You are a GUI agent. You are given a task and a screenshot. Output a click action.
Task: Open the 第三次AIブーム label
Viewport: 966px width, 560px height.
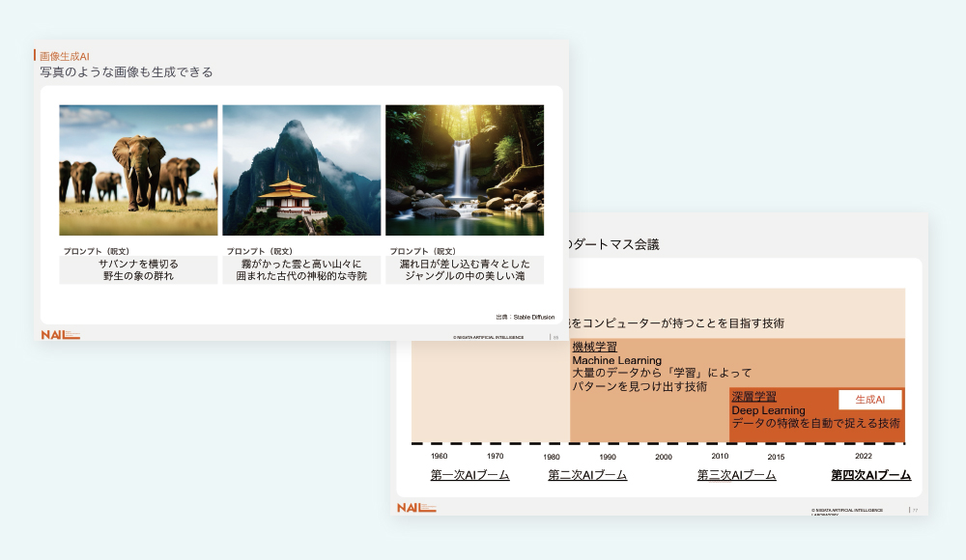[x=736, y=475]
